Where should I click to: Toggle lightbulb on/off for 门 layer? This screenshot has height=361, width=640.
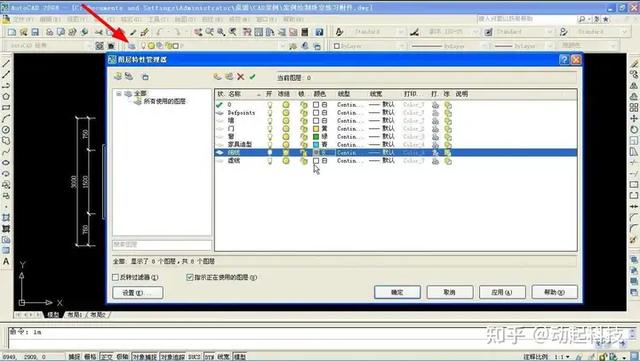pyautogui.click(x=270, y=129)
